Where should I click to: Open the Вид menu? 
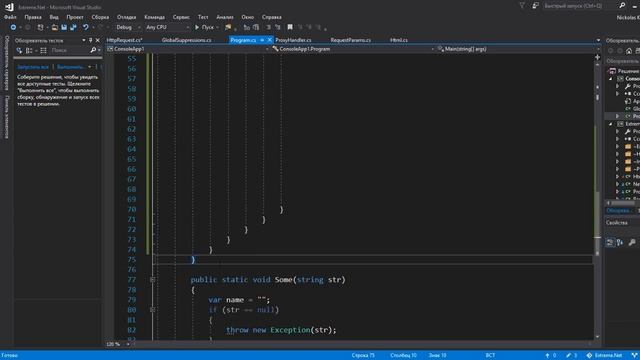tap(54, 17)
